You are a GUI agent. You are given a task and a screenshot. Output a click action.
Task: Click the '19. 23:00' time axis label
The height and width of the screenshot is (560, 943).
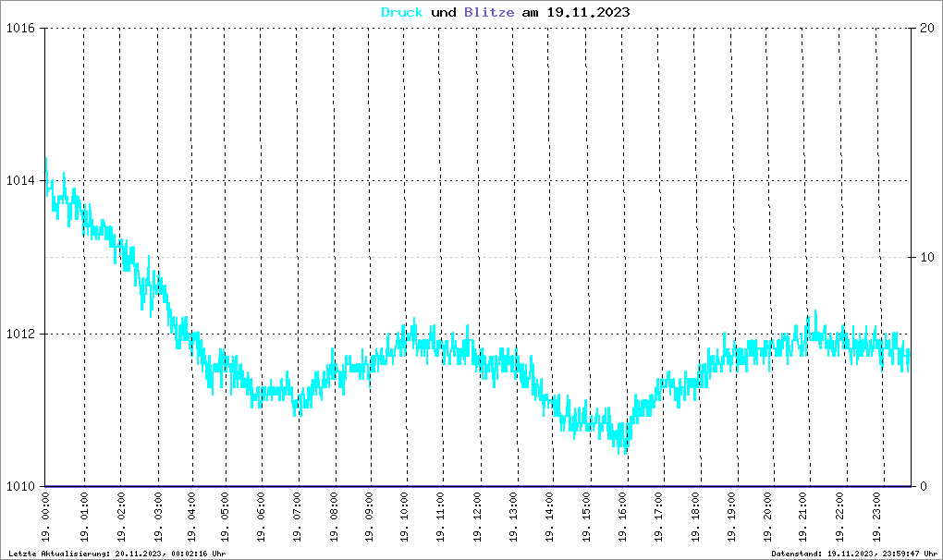(876, 517)
